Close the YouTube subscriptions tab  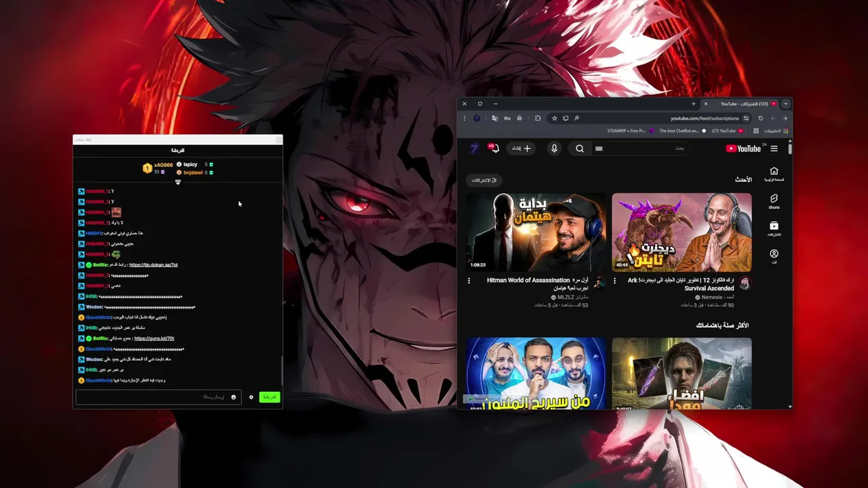pyautogui.click(x=706, y=104)
